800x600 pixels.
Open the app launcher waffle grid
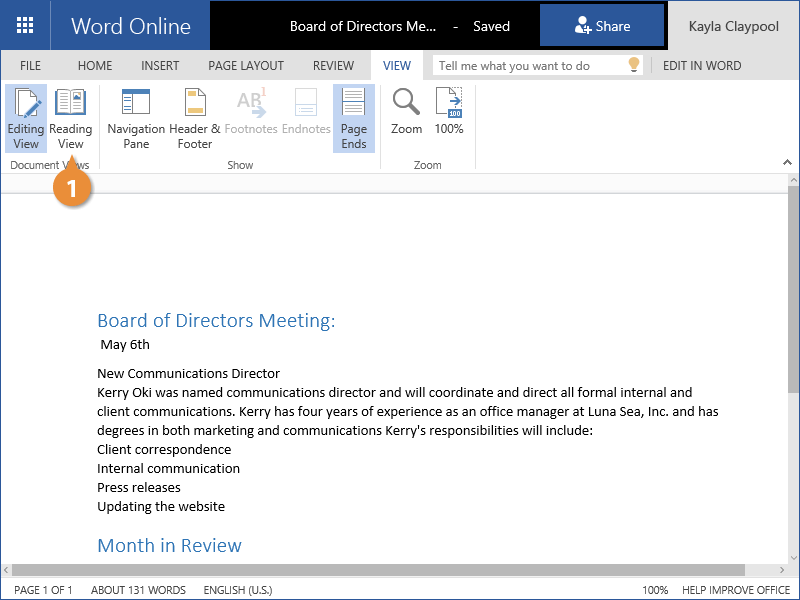pyautogui.click(x=25, y=26)
